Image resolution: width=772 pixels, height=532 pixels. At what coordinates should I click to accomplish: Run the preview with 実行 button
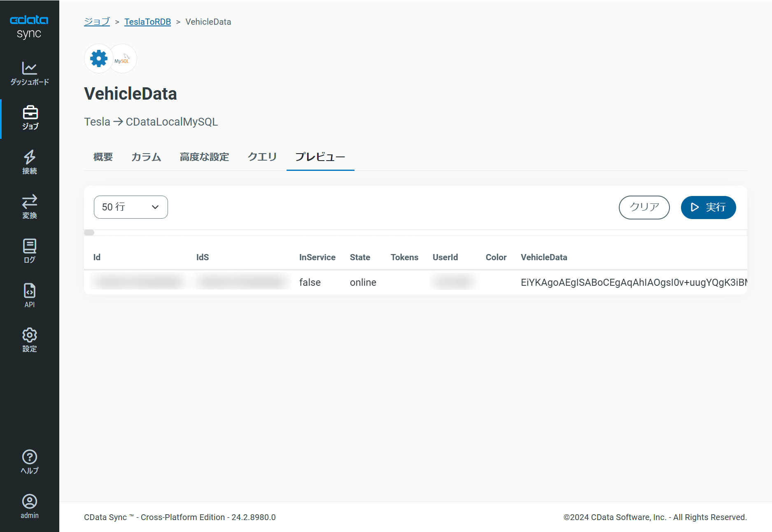708,207
